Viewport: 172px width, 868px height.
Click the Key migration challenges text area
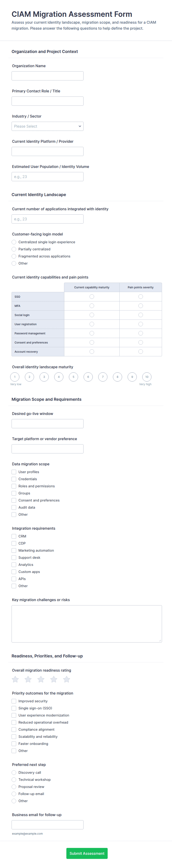point(87,624)
